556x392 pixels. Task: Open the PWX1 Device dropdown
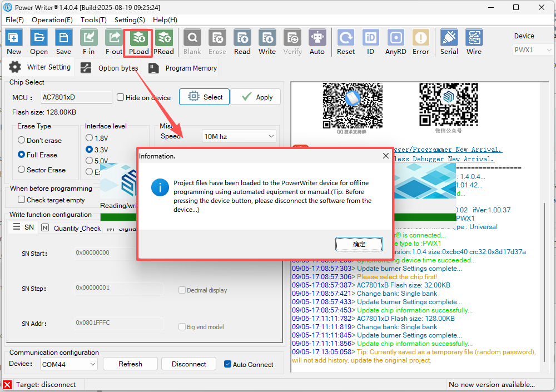[533, 50]
